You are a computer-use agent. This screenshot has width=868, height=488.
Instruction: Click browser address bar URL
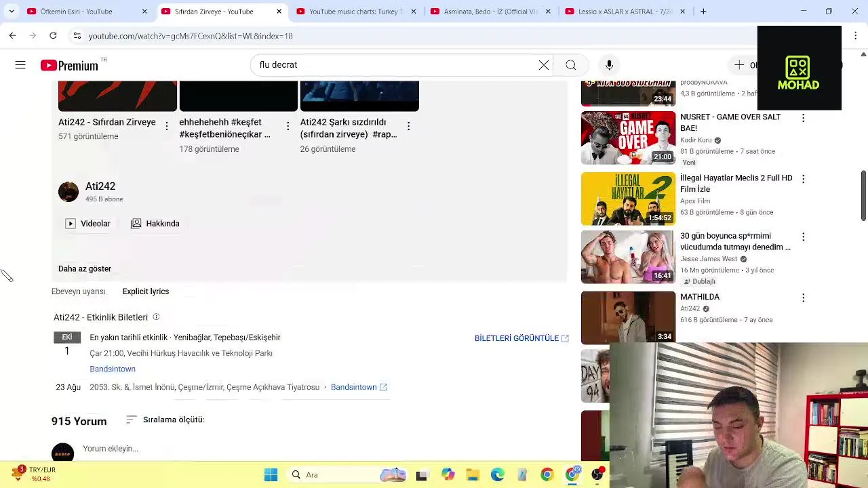click(x=191, y=36)
